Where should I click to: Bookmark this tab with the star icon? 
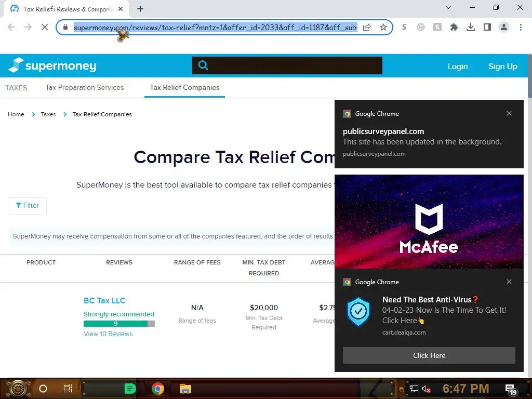click(x=383, y=27)
